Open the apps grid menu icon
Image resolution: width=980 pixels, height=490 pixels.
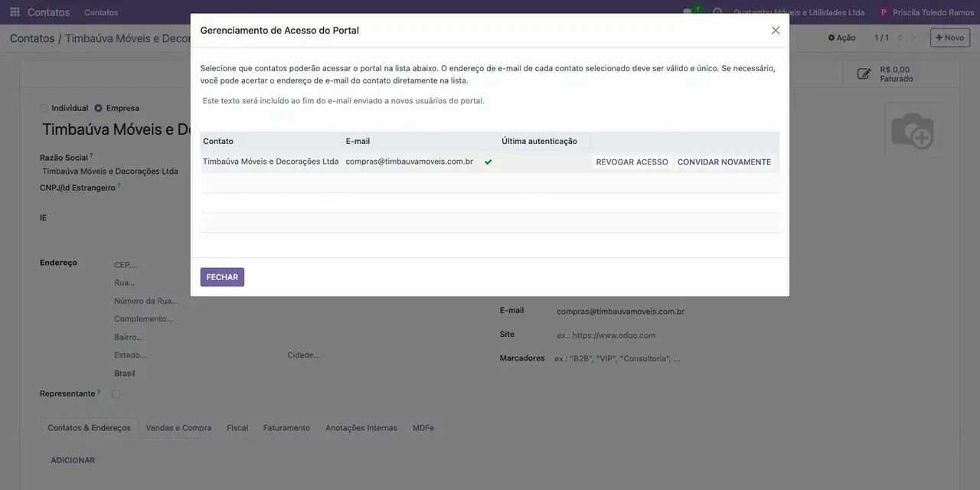pos(15,12)
